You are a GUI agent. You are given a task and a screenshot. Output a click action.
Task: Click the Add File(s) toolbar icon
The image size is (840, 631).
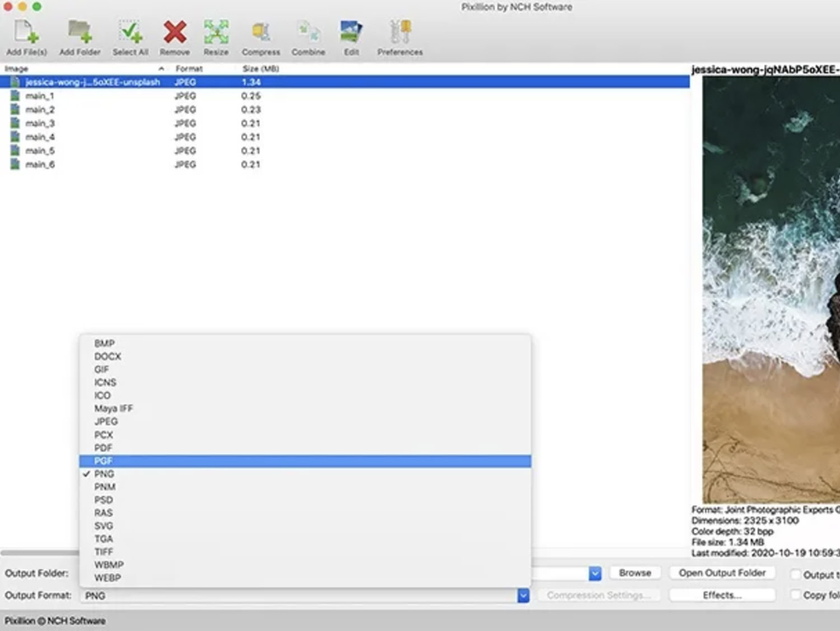point(26,33)
